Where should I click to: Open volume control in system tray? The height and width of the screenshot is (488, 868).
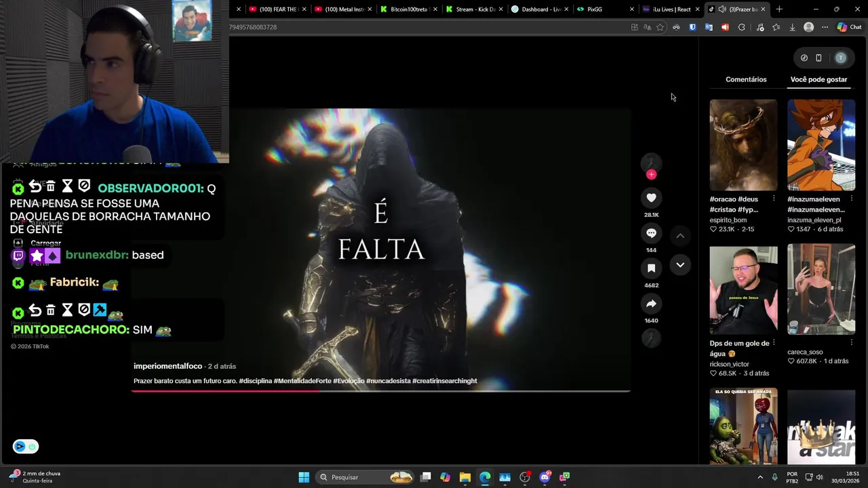pos(819,477)
